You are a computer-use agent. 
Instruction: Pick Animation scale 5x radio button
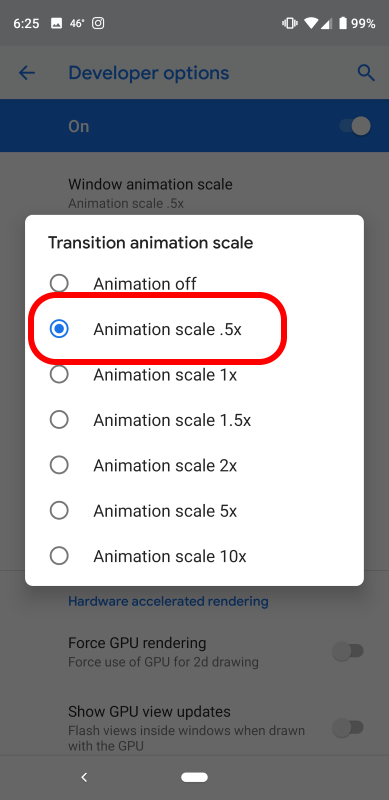pyautogui.click(x=59, y=511)
